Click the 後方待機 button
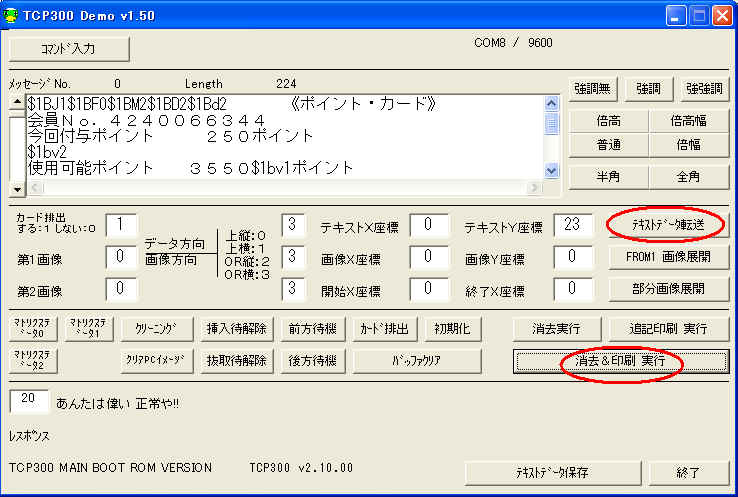Image resolution: width=738 pixels, height=497 pixels. pyautogui.click(x=313, y=361)
